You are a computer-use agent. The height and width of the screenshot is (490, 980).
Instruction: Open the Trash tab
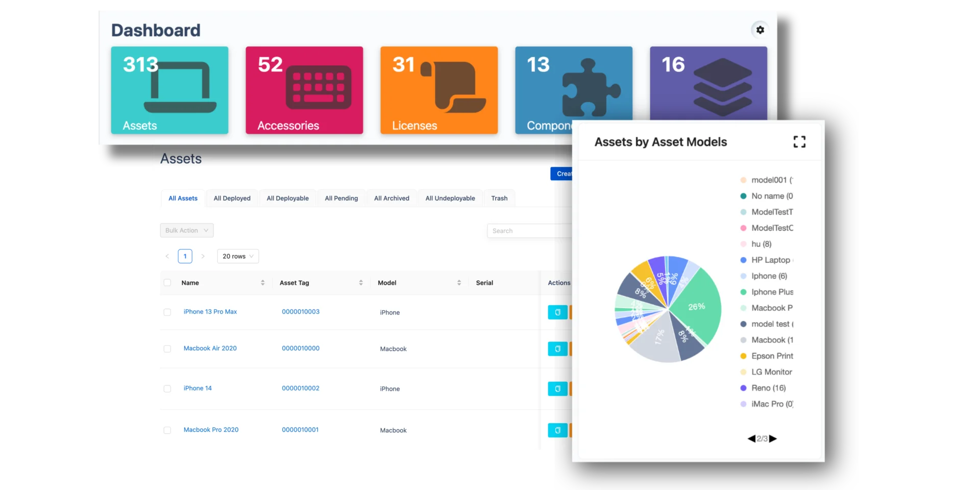coord(499,198)
